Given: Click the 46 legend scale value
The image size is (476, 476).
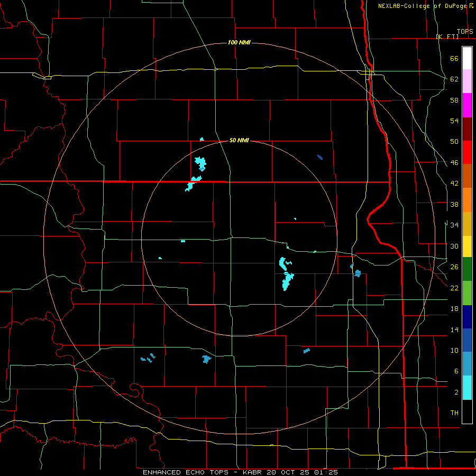Looking at the screenshot, I should click(454, 163).
